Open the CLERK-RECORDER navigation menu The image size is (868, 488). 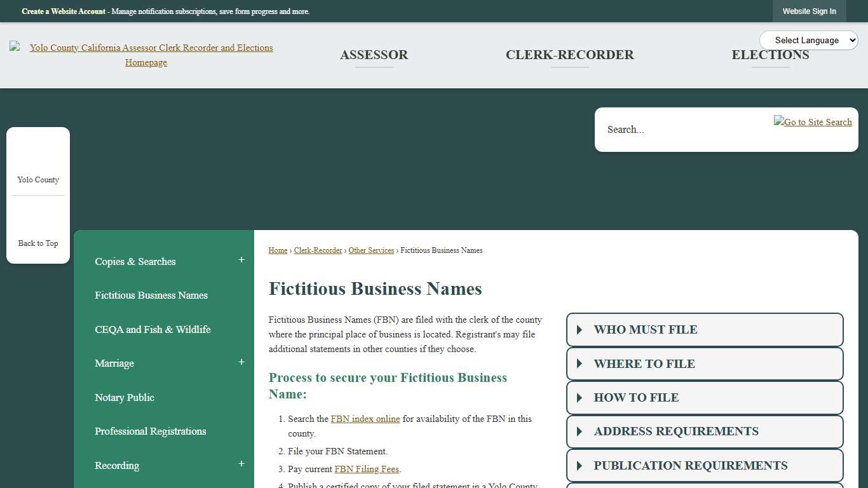[569, 55]
